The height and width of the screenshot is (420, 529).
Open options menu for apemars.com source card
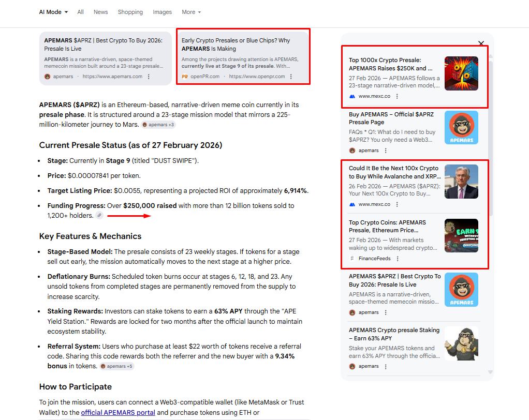(x=149, y=77)
